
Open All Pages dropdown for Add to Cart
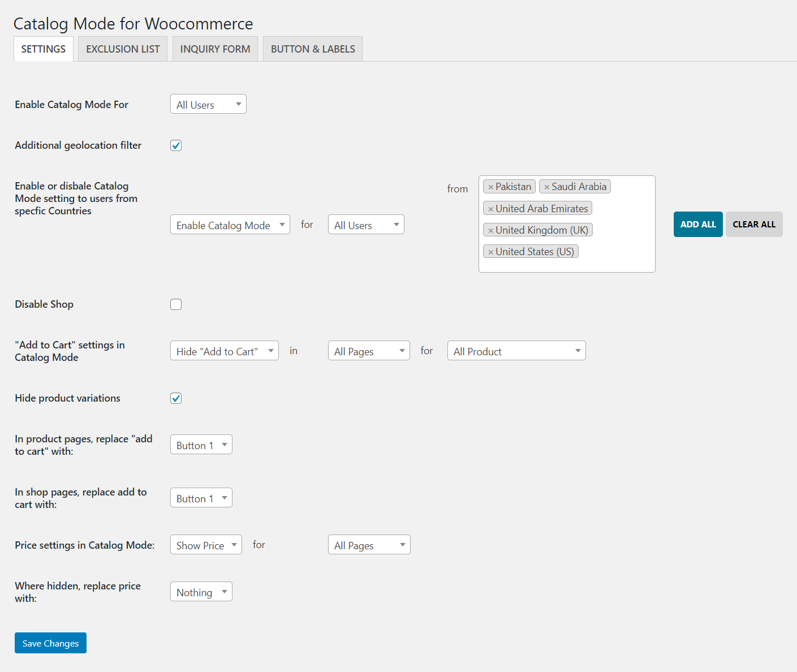coord(369,351)
